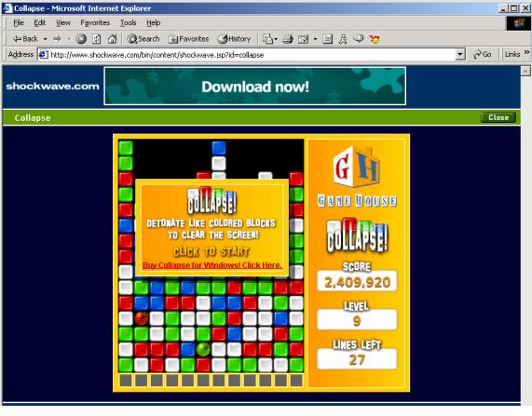The image size is (532, 416).
Task: Go to the Home page icon
Action: point(113,39)
